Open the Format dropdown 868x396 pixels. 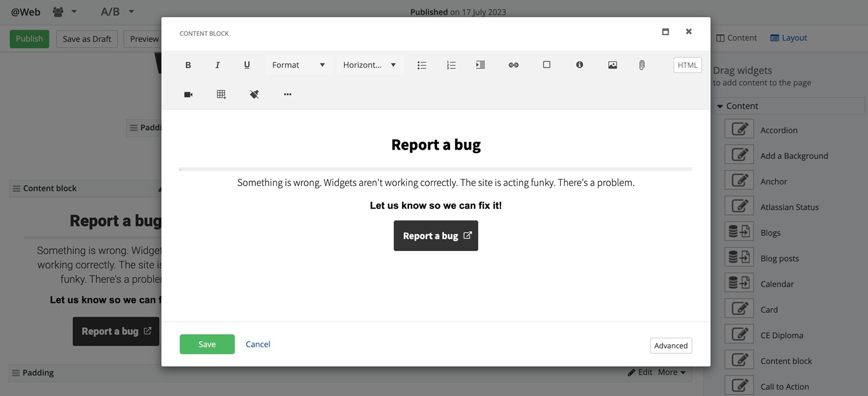299,65
